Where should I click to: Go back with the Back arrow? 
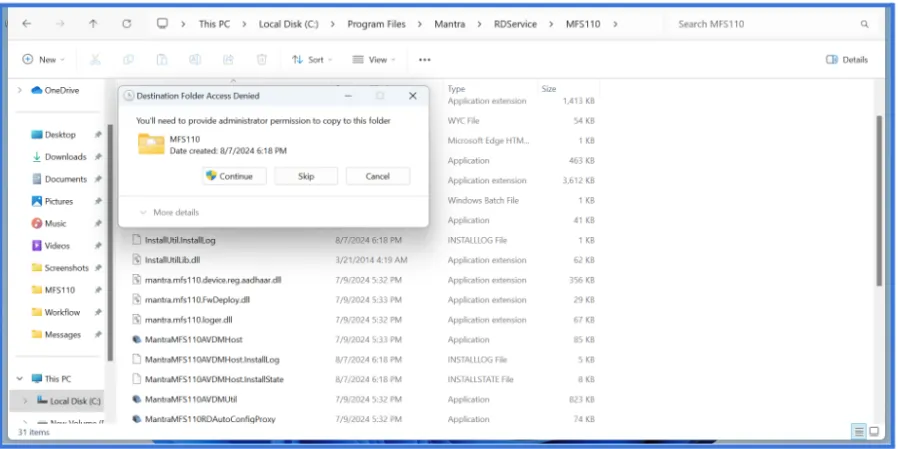(26, 24)
